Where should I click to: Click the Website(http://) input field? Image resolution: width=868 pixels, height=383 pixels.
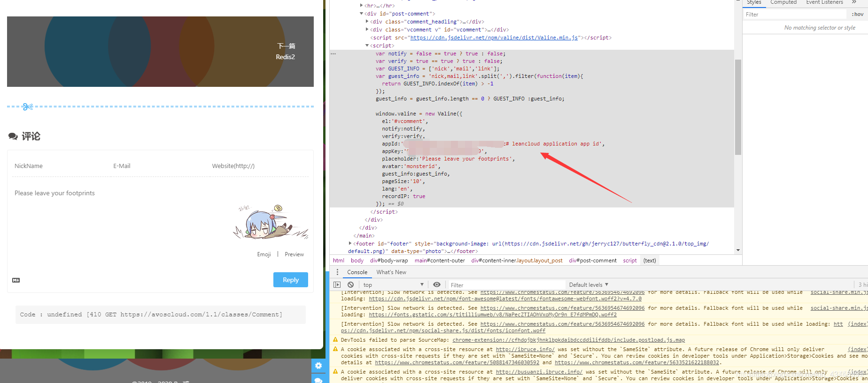coord(259,166)
